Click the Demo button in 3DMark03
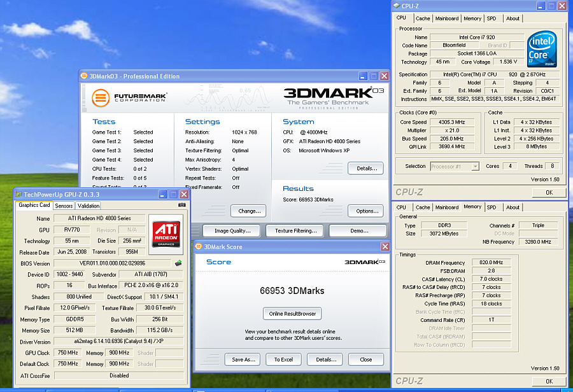The width and height of the screenshot is (573, 392). click(358, 230)
